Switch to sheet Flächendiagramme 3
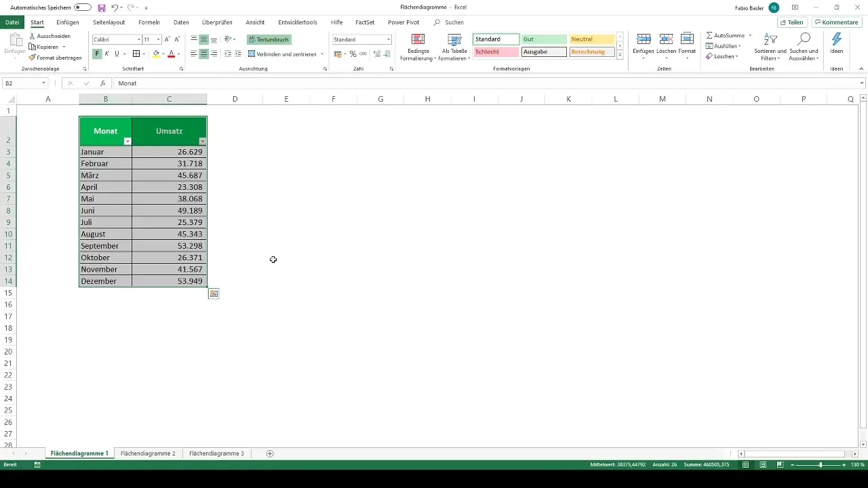 pos(216,453)
